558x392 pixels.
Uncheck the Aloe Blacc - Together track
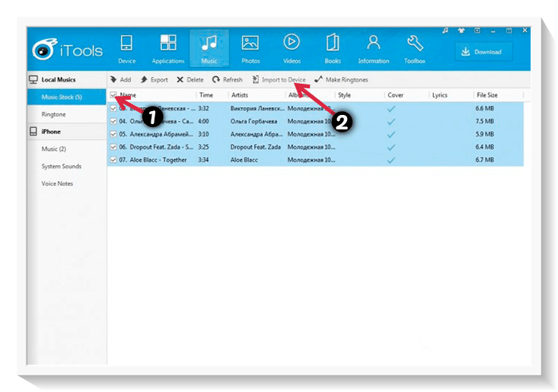pyautogui.click(x=113, y=160)
